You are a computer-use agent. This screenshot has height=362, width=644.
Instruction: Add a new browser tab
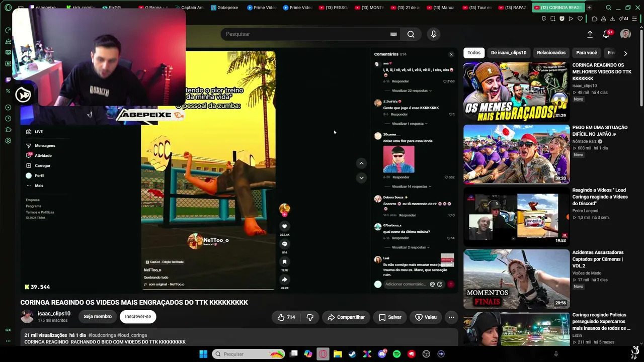[589, 8]
